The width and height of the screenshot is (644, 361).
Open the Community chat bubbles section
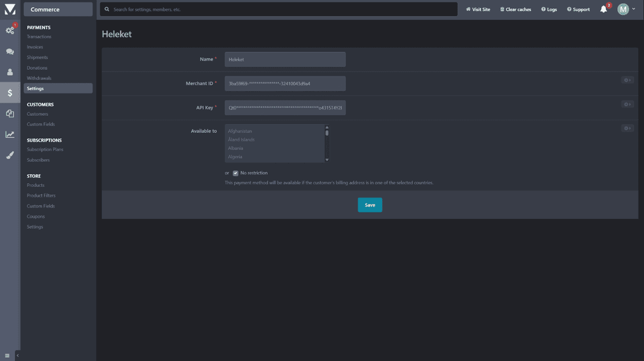tap(10, 52)
